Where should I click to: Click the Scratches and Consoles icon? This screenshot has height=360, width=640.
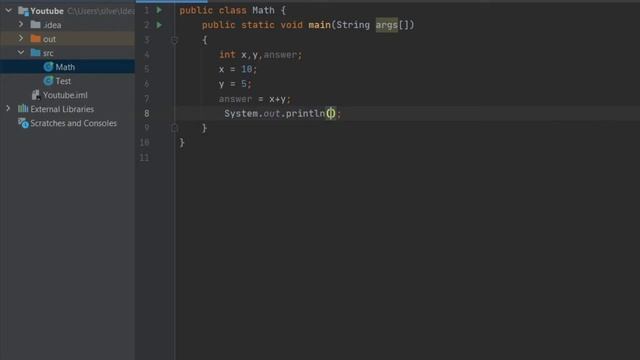23,123
